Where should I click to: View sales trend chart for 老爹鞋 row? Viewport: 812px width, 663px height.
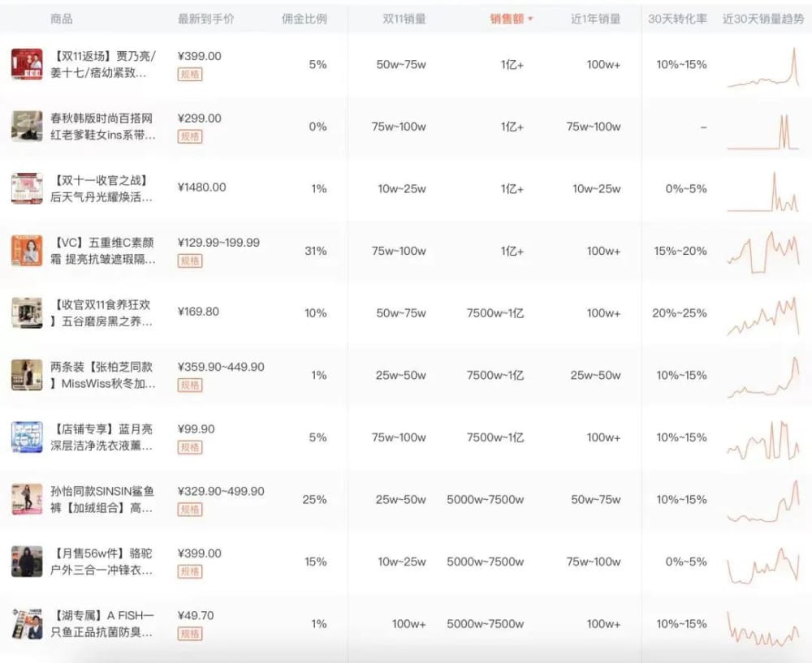[x=763, y=131]
